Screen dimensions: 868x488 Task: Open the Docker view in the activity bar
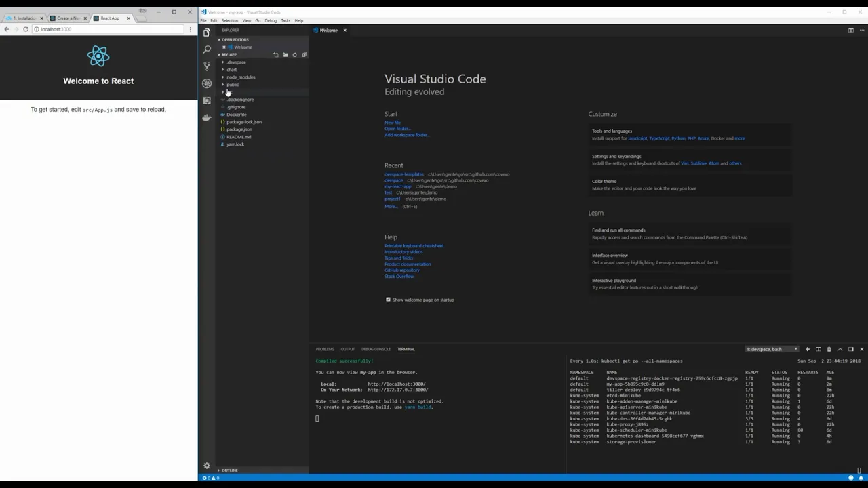pyautogui.click(x=207, y=117)
